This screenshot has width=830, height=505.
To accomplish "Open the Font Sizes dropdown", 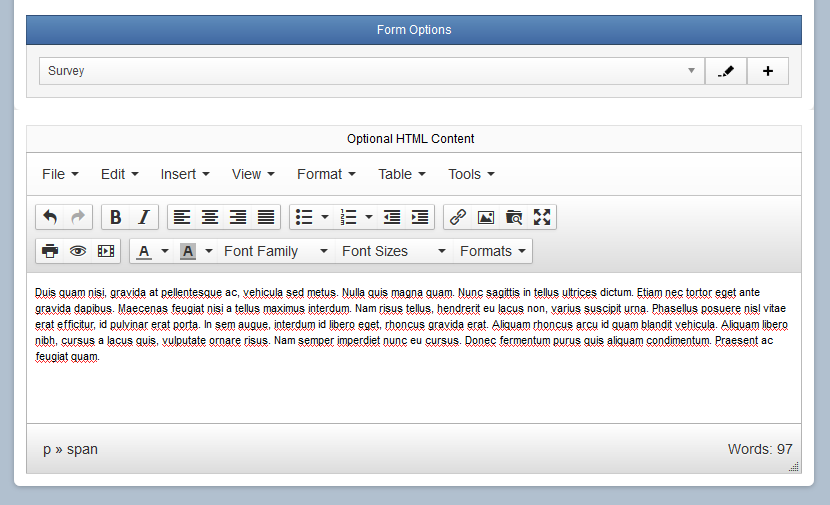I will (x=394, y=251).
